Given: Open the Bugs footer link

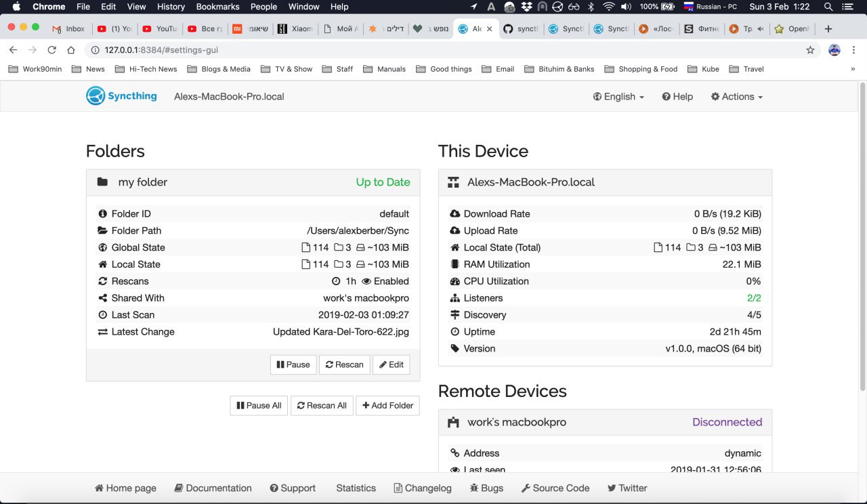Looking at the screenshot, I should (x=486, y=488).
